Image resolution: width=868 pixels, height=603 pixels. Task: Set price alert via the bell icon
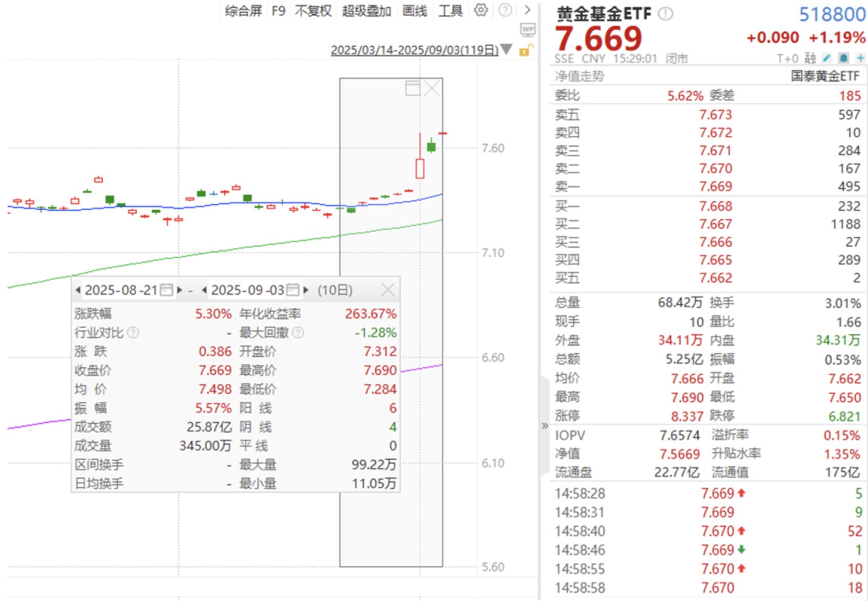(x=843, y=58)
